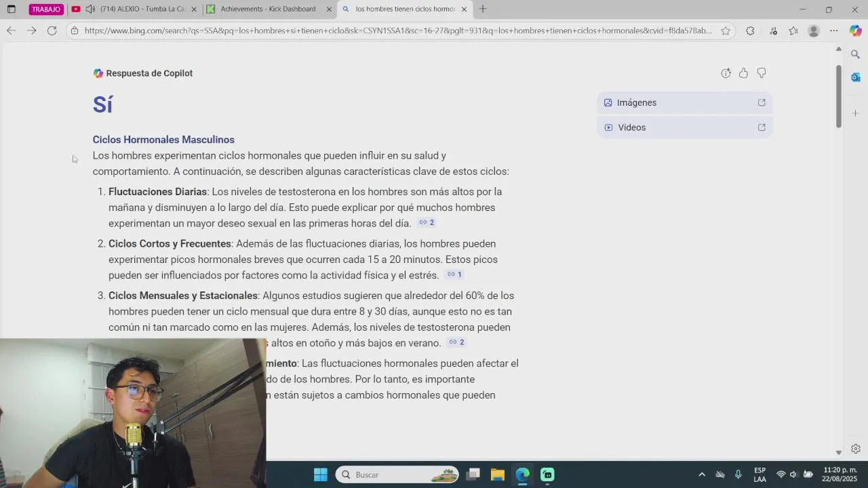Open the Favorites list icon

tap(793, 30)
